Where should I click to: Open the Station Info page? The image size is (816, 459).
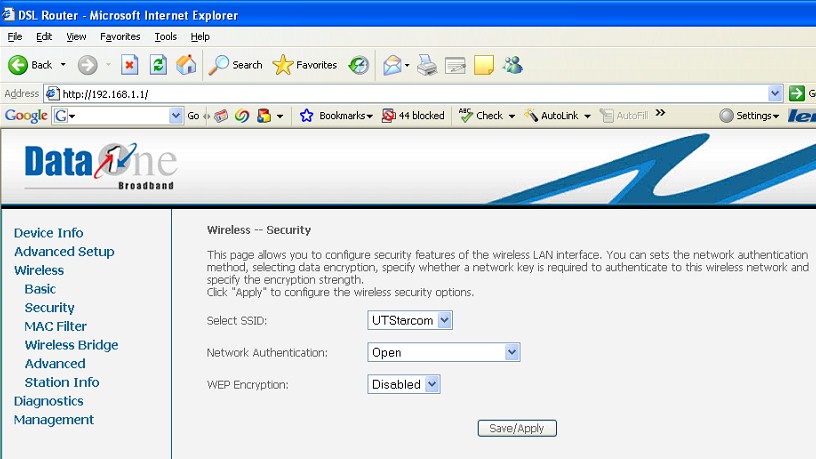[61, 382]
